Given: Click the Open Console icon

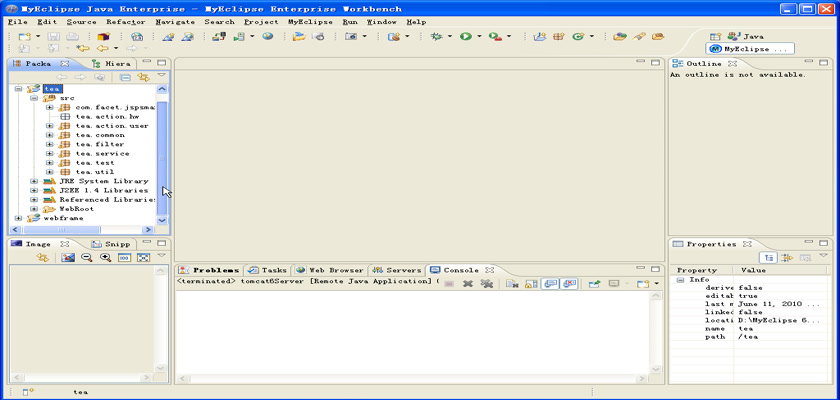Looking at the screenshot, I should pyautogui.click(x=643, y=284).
